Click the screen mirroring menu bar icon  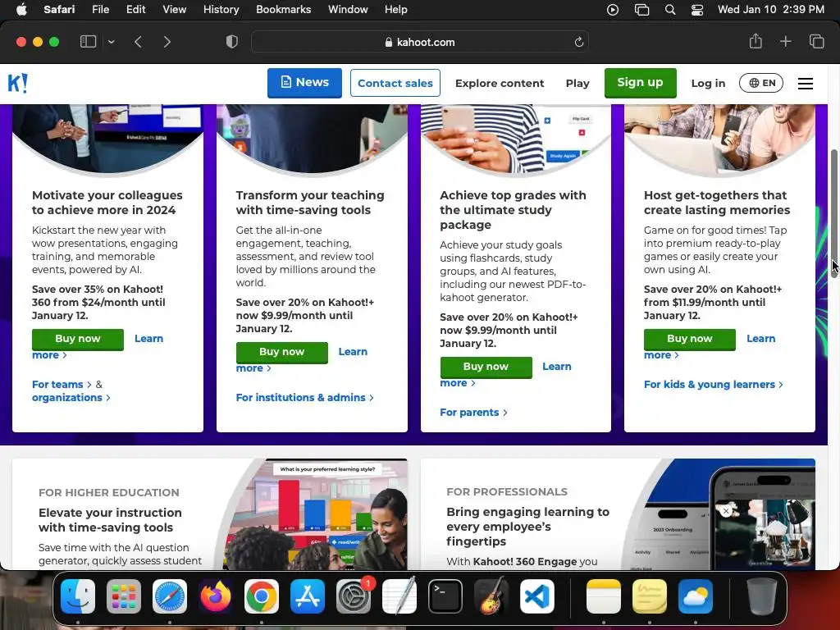click(x=641, y=10)
